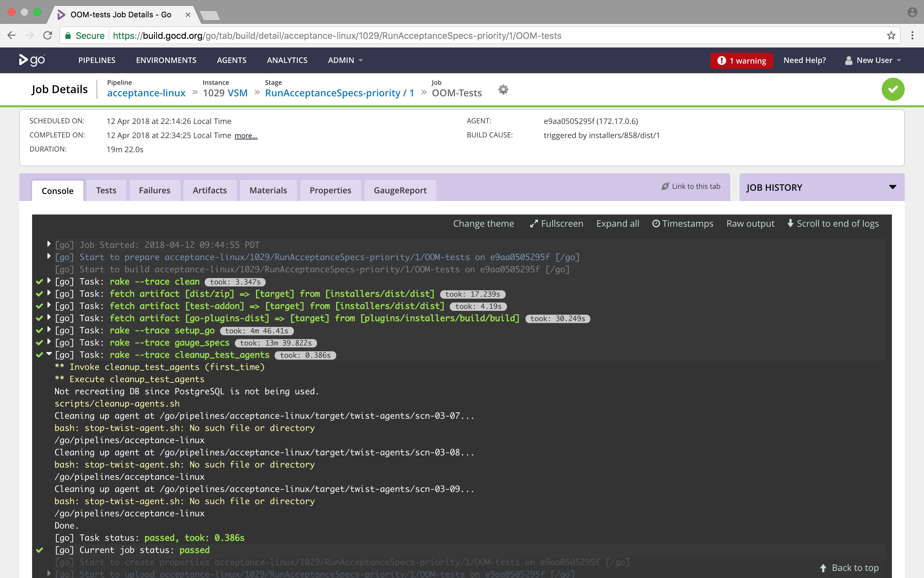Click passed checkmark beside rake clean task
Image resolution: width=924 pixels, height=578 pixels.
tap(39, 282)
